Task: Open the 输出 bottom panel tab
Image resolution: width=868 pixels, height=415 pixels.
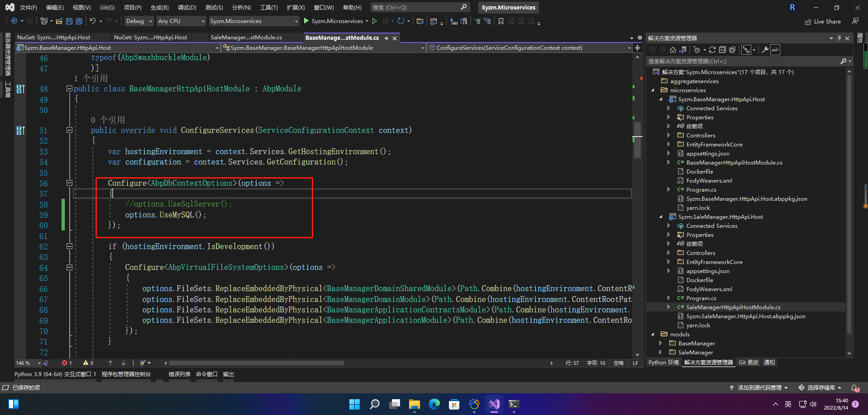Action: coord(229,374)
